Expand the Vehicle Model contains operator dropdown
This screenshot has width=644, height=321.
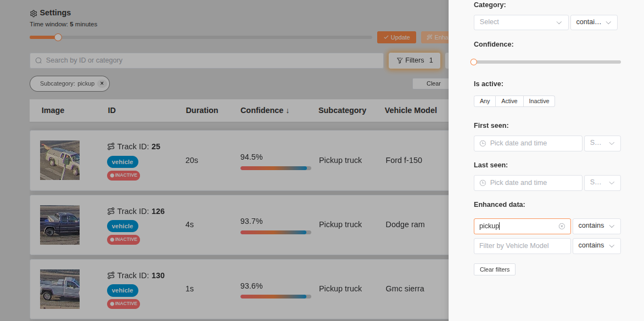pyautogui.click(x=596, y=246)
